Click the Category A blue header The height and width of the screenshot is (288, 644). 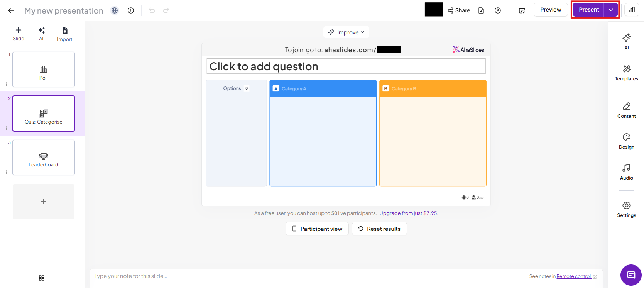click(x=323, y=89)
